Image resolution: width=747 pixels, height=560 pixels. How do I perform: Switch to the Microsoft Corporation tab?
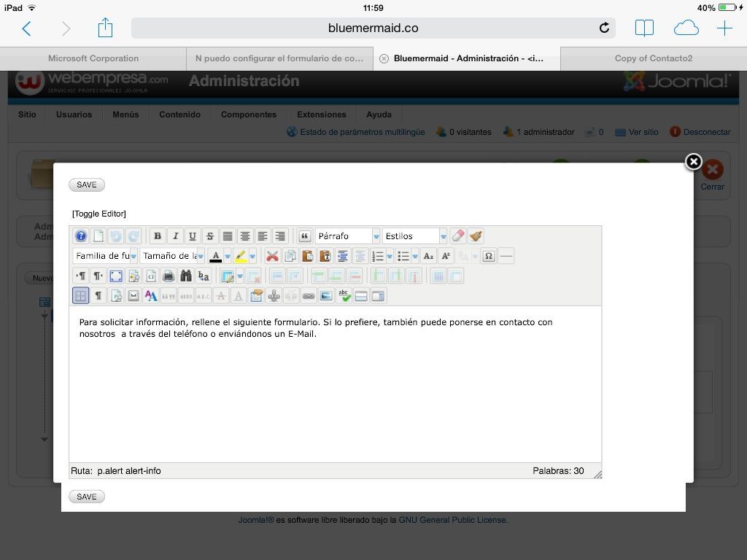[x=93, y=58]
